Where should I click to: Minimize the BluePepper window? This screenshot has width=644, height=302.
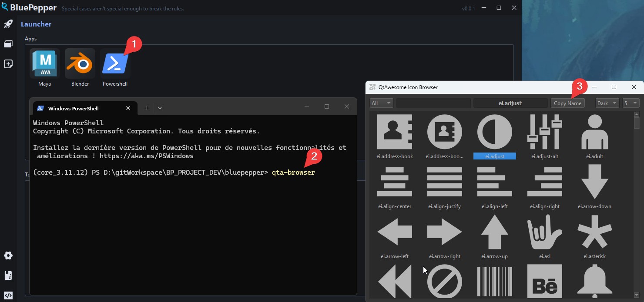click(483, 7)
